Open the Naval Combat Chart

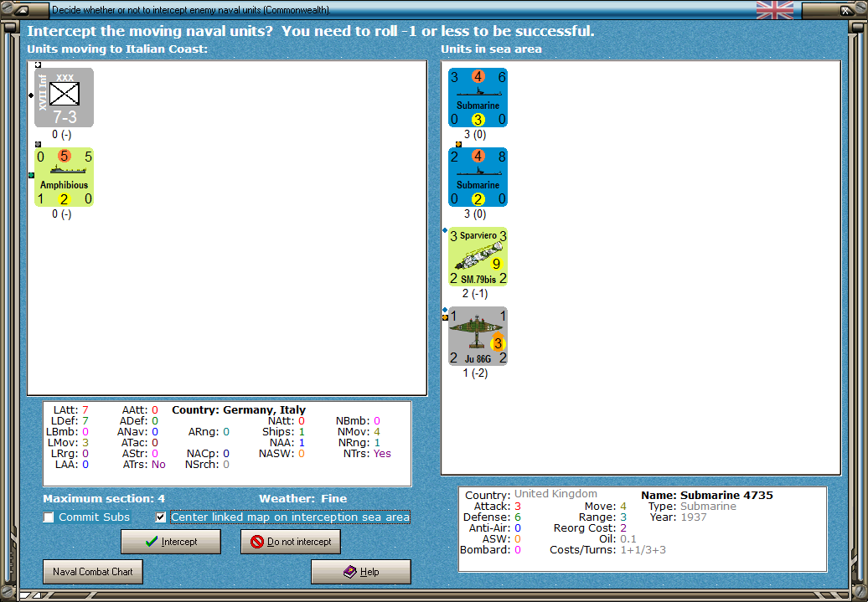click(x=93, y=572)
